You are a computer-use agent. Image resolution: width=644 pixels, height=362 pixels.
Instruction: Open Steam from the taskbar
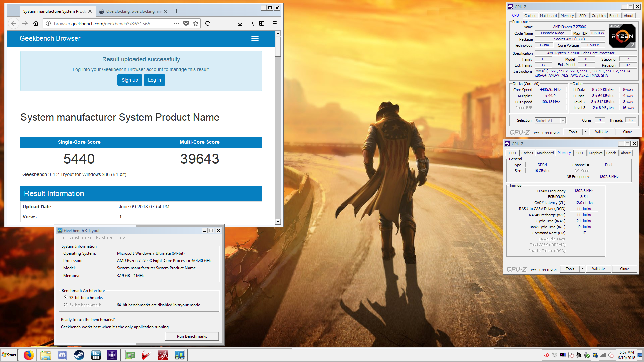click(x=79, y=355)
